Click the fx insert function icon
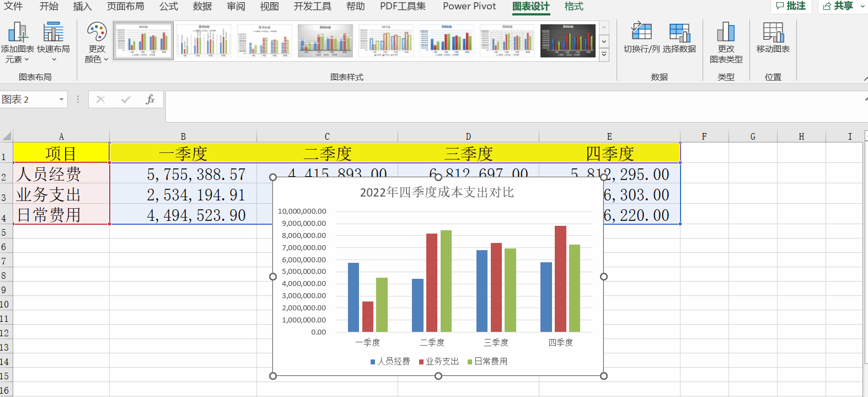The height and width of the screenshot is (397, 868). coord(150,99)
